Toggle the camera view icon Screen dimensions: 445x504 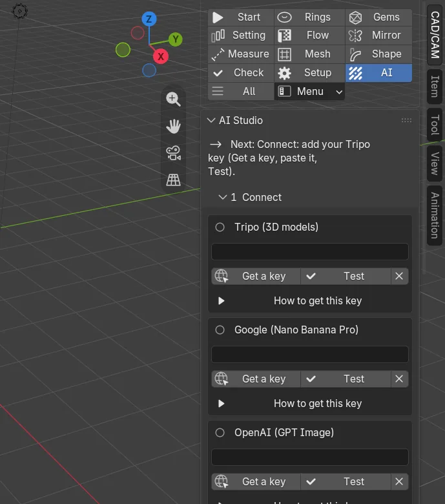173,153
